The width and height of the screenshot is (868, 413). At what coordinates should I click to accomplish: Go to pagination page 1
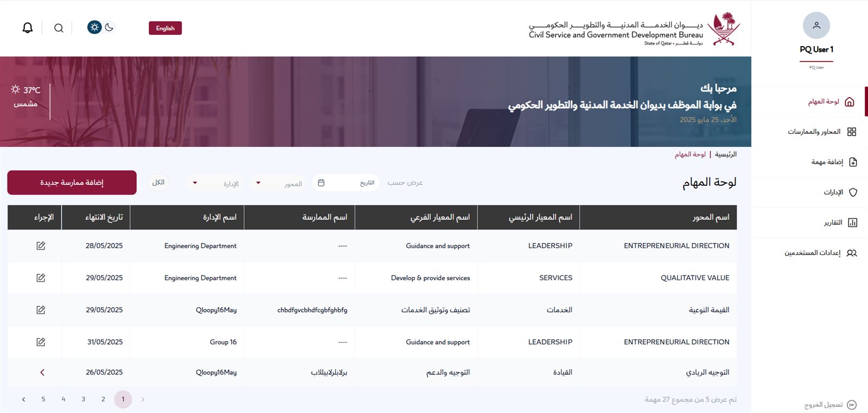[123, 399]
